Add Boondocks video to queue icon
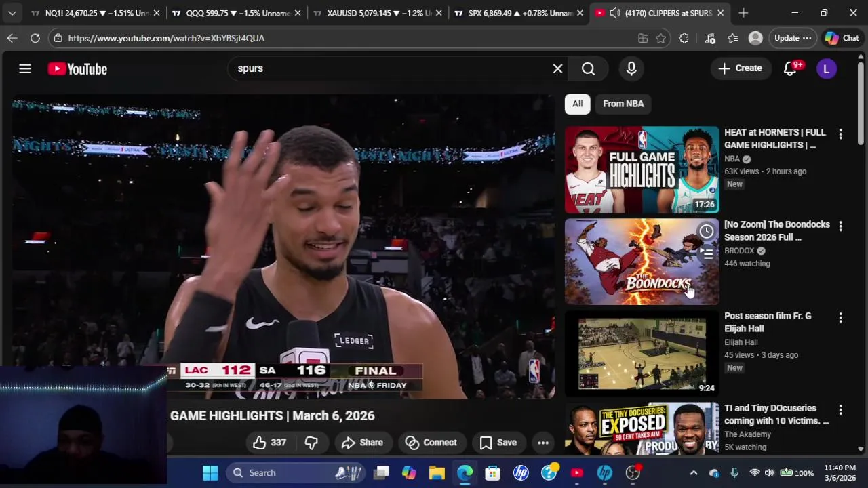Viewport: 868px width, 488px height. pos(706,253)
